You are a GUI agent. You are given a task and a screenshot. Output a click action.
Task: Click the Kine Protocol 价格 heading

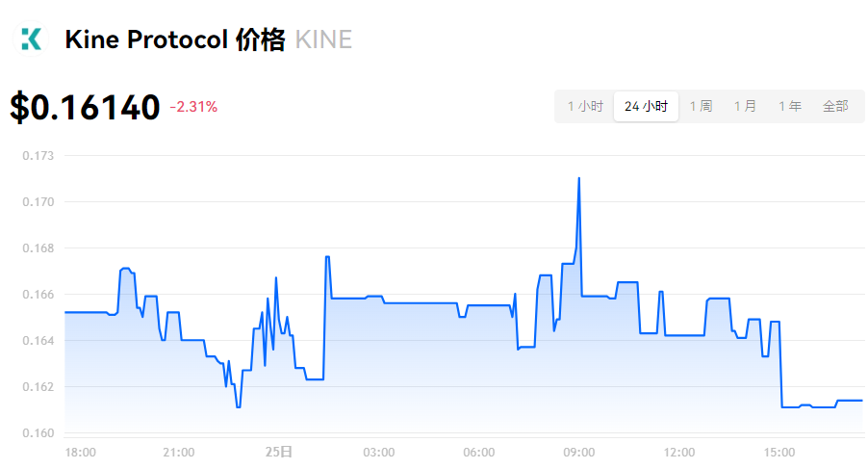tap(175, 39)
